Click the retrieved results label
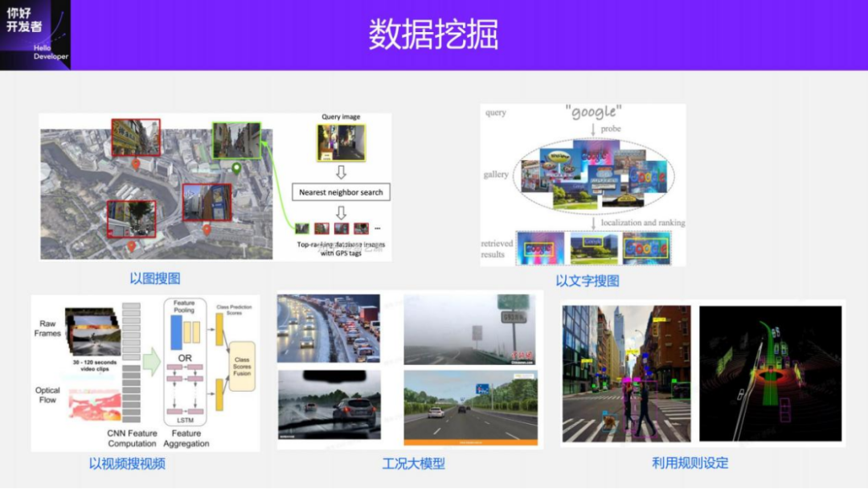 (497, 249)
